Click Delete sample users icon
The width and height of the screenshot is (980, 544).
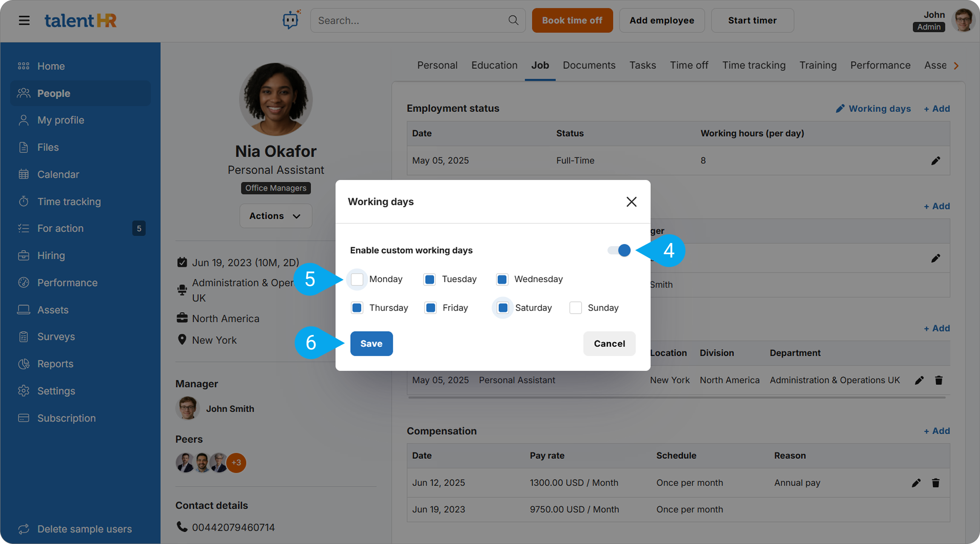pos(24,529)
